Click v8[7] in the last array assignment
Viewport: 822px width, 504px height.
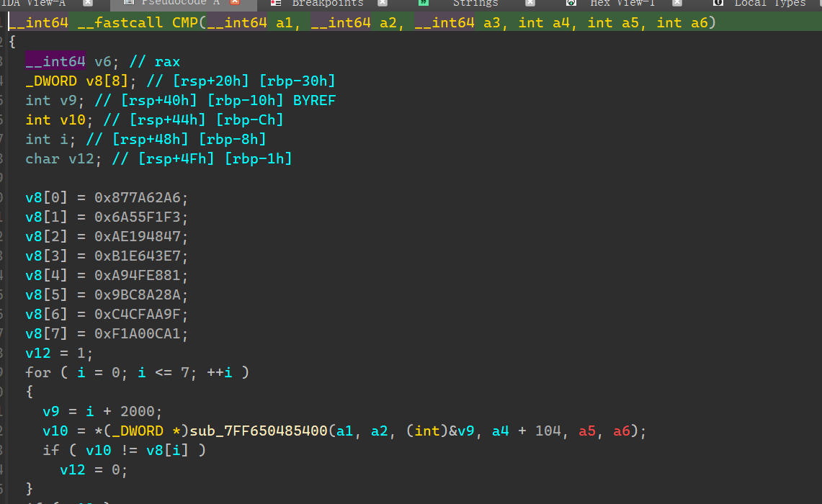point(47,333)
